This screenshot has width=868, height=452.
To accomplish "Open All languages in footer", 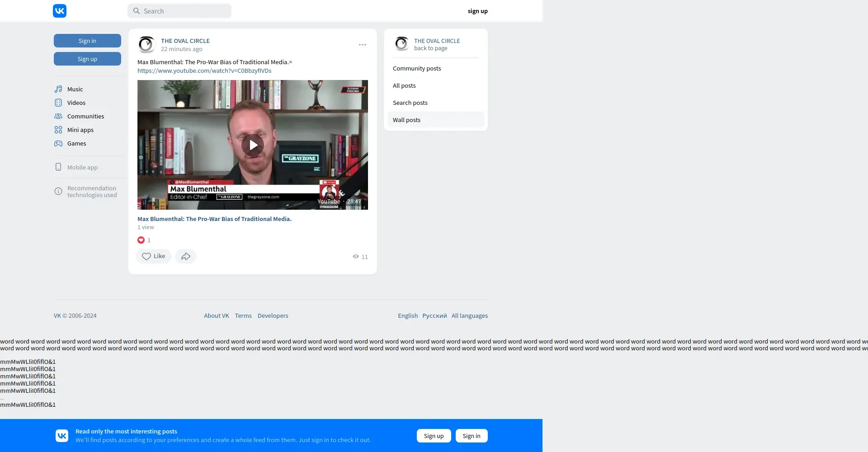I will pyautogui.click(x=470, y=315).
